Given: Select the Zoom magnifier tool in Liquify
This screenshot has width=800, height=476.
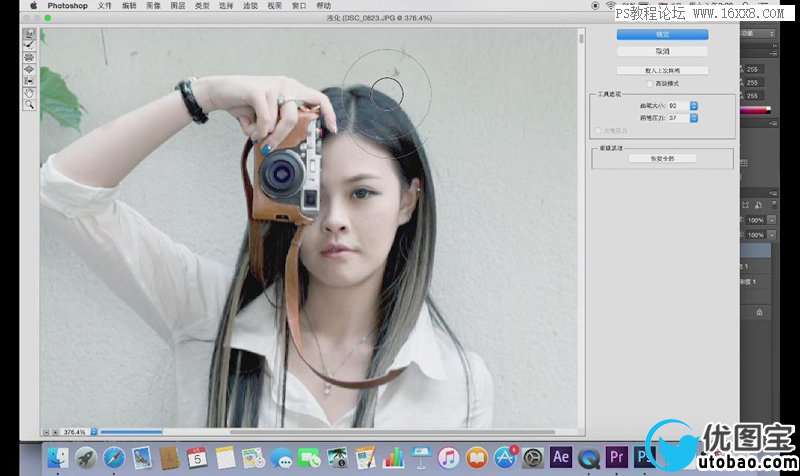Looking at the screenshot, I should [29, 105].
